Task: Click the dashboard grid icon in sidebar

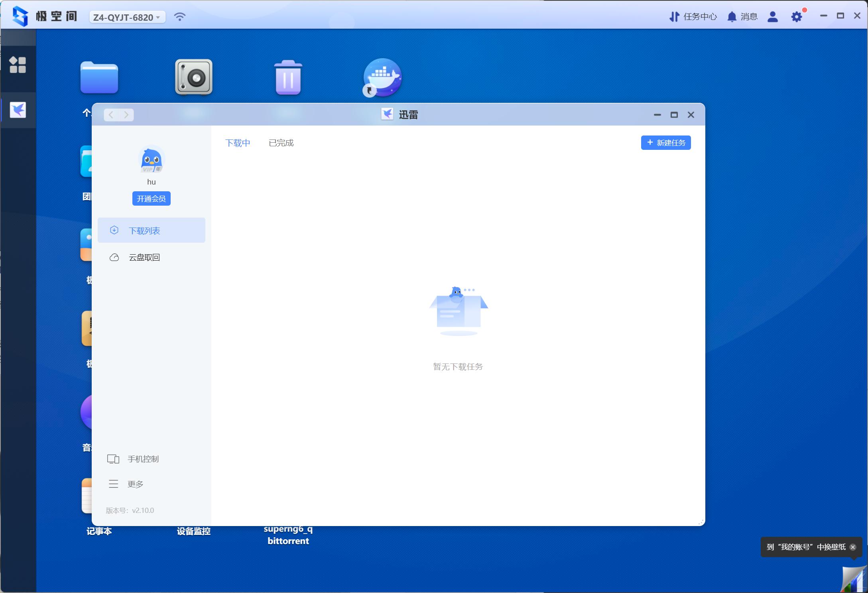Action: (18, 65)
